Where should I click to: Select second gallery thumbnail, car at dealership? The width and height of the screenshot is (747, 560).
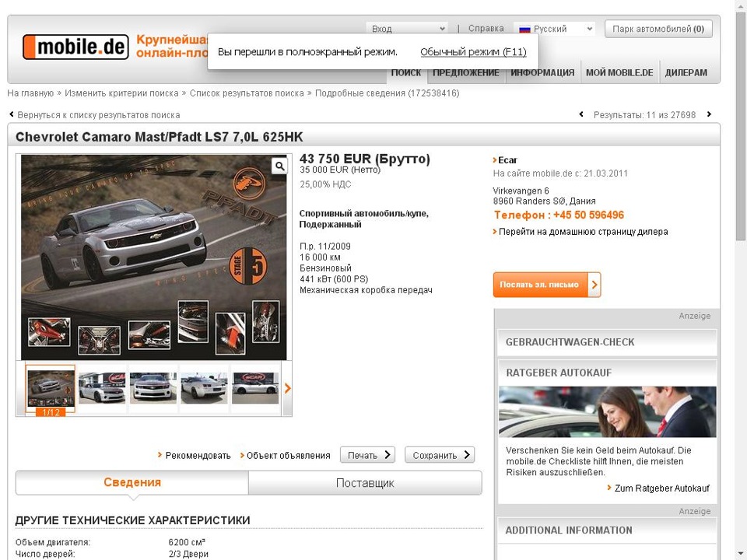click(x=102, y=388)
